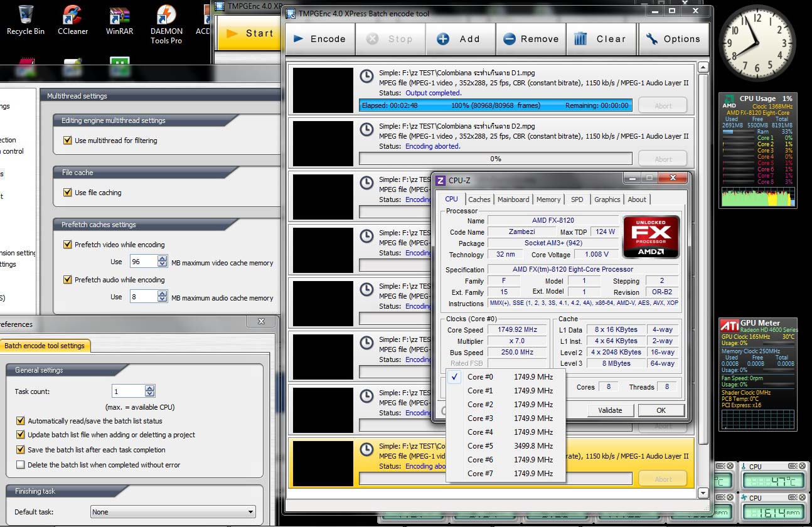Click the Validate button in CPU-Z
812x527 pixels.
click(x=610, y=410)
